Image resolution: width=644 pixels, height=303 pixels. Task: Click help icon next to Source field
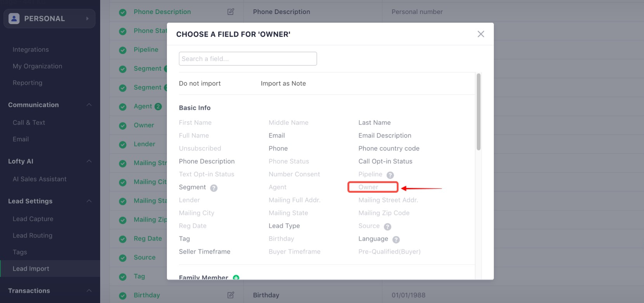pyautogui.click(x=387, y=226)
